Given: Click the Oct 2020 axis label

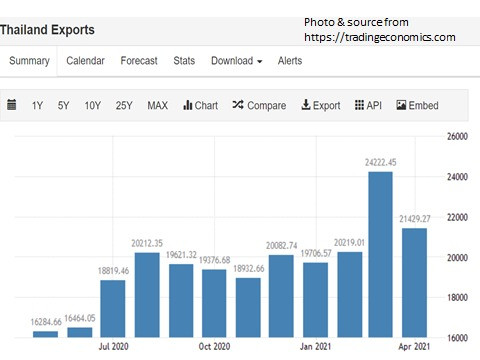Looking at the screenshot, I should 214,347.
